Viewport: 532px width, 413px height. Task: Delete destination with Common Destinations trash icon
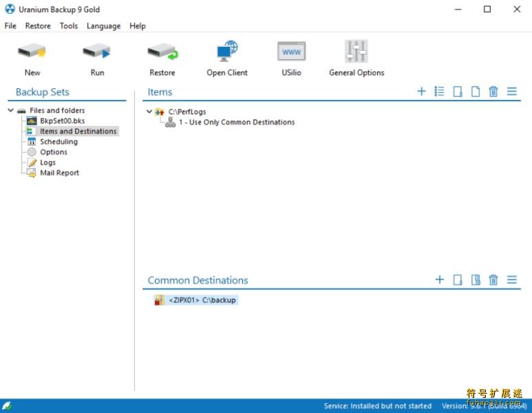(493, 280)
